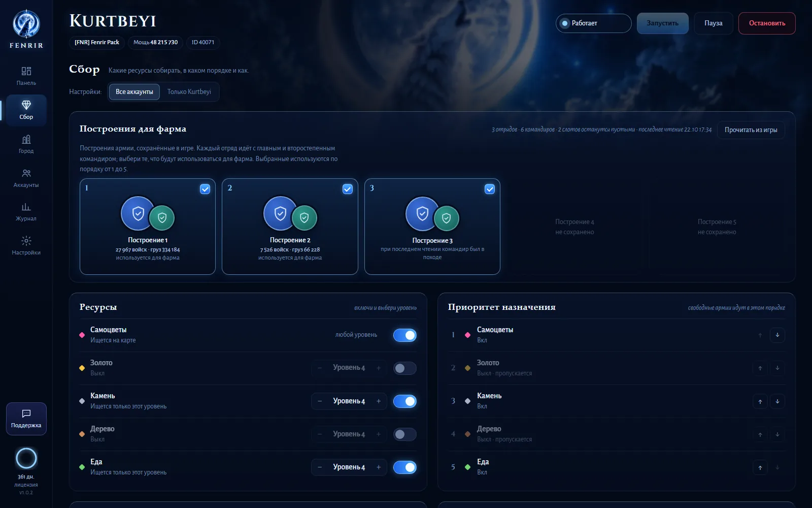
Task: Disable the Еда resource toggle
Action: [405, 467]
